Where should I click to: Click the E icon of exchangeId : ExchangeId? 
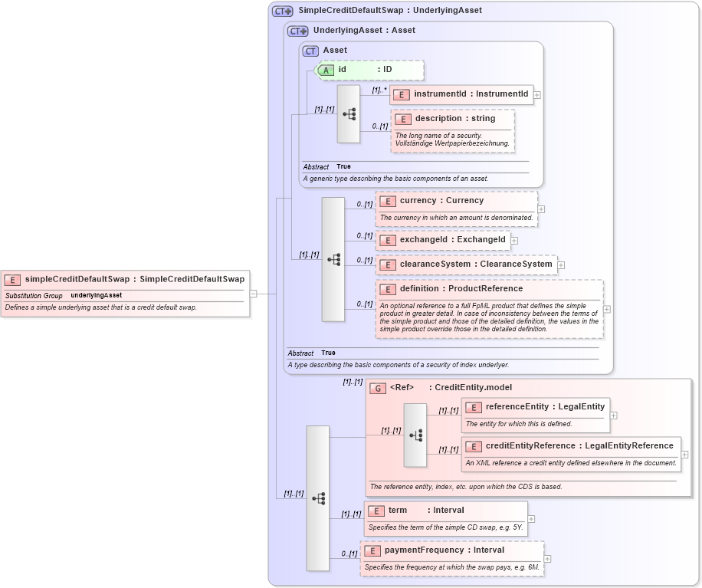388,240
